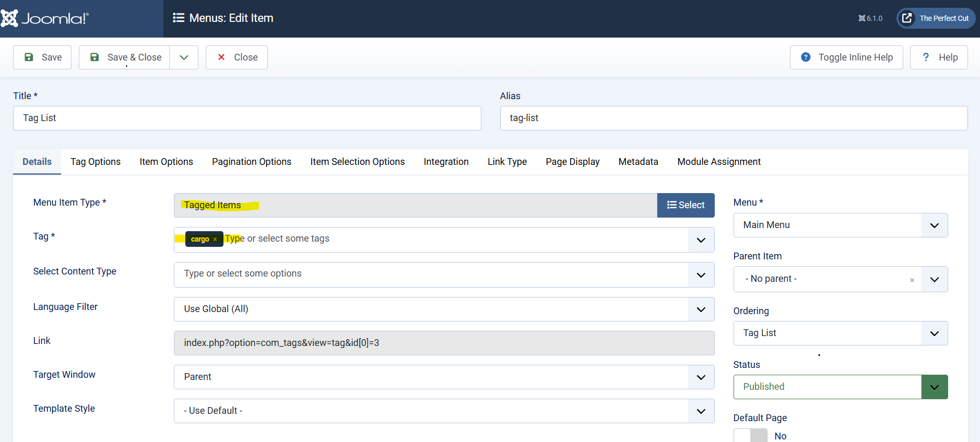Open the Ordering dropdown
980x442 pixels.
point(841,333)
